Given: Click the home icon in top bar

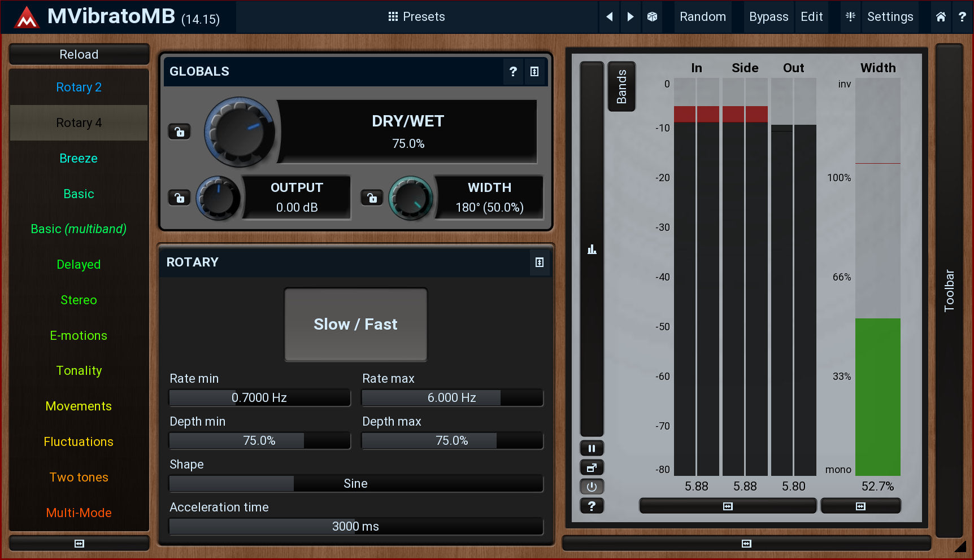Looking at the screenshot, I should [941, 17].
